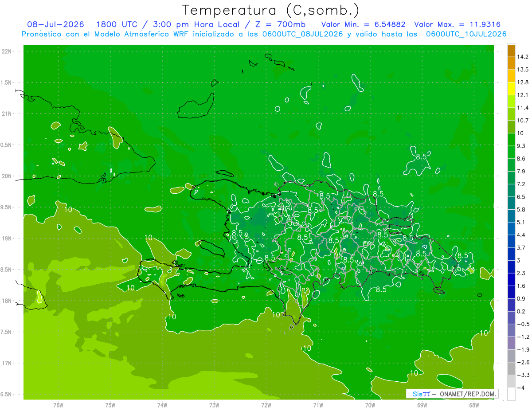Click the 'Temperatura (C,somb.)' chart title
The height and width of the screenshot is (411, 532).
pyautogui.click(x=271, y=10)
